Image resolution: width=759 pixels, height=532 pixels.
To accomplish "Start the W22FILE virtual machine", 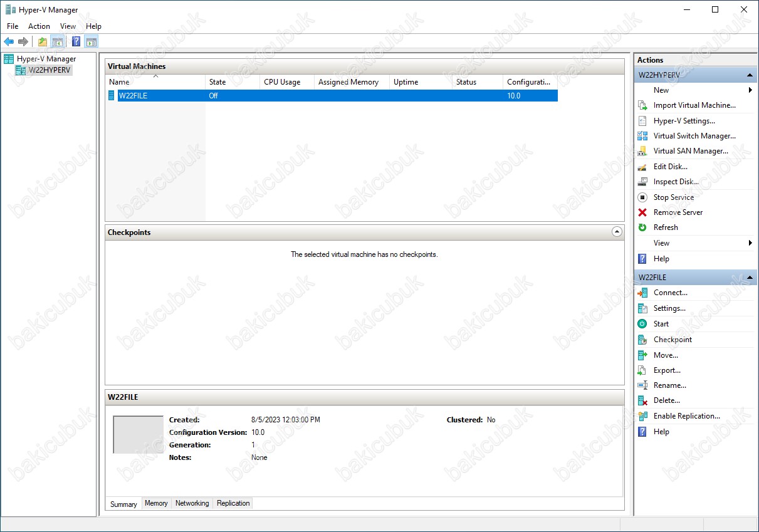I will tap(661, 324).
